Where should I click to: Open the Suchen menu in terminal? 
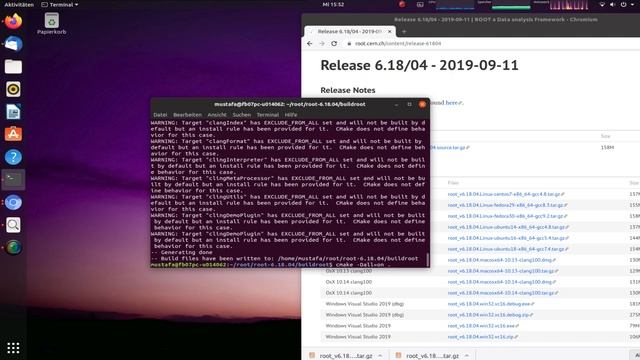click(242, 115)
